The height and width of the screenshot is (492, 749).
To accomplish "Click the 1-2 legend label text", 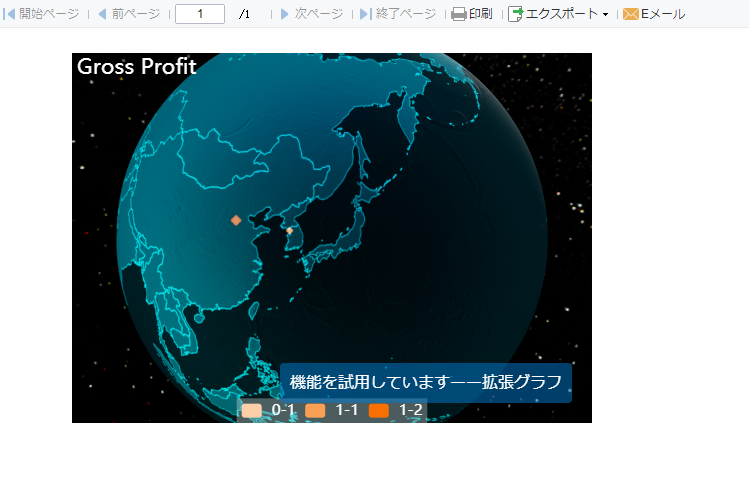I will click(x=411, y=410).
